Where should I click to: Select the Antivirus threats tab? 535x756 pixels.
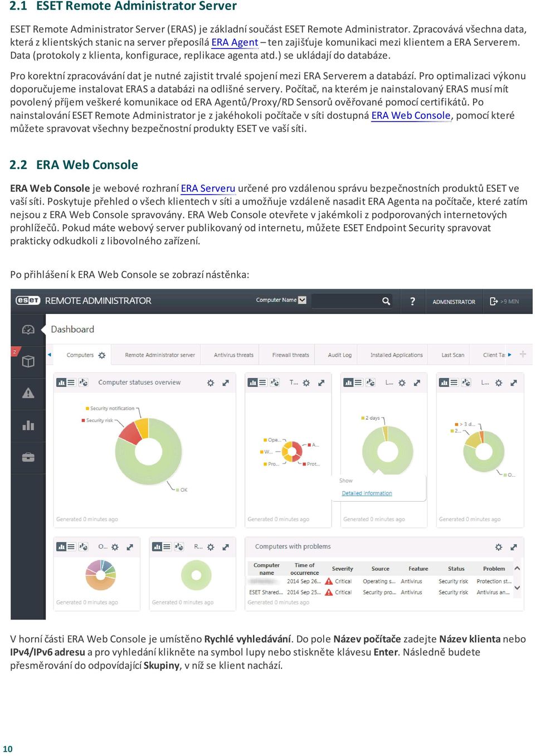(x=234, y=355)
